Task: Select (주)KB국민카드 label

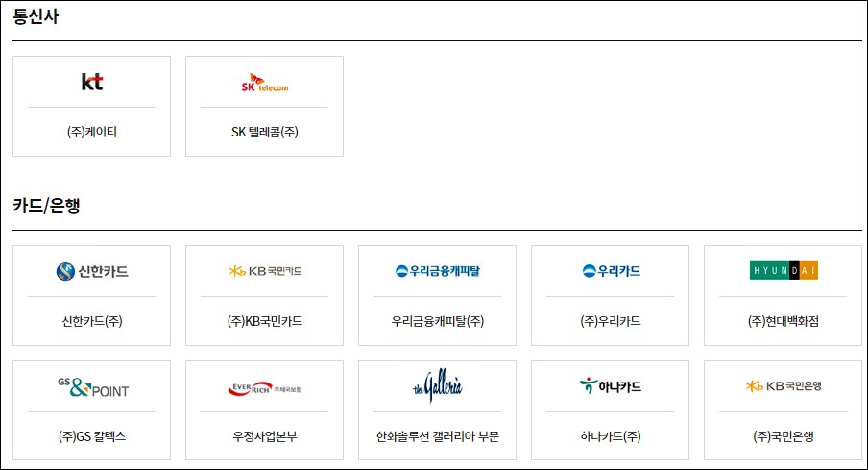Action: coord(265,321)
